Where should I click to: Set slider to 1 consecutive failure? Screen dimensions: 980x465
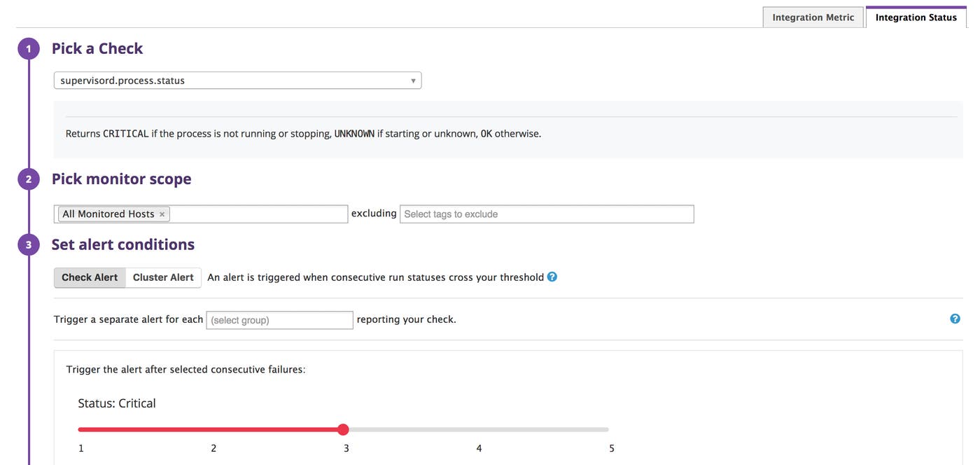tap(81, 429)
